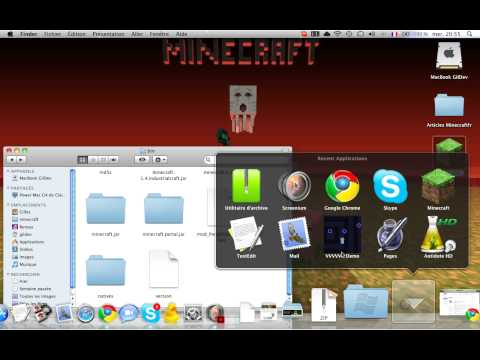Launch Screenium from the recent apps stack

point(294,190)
